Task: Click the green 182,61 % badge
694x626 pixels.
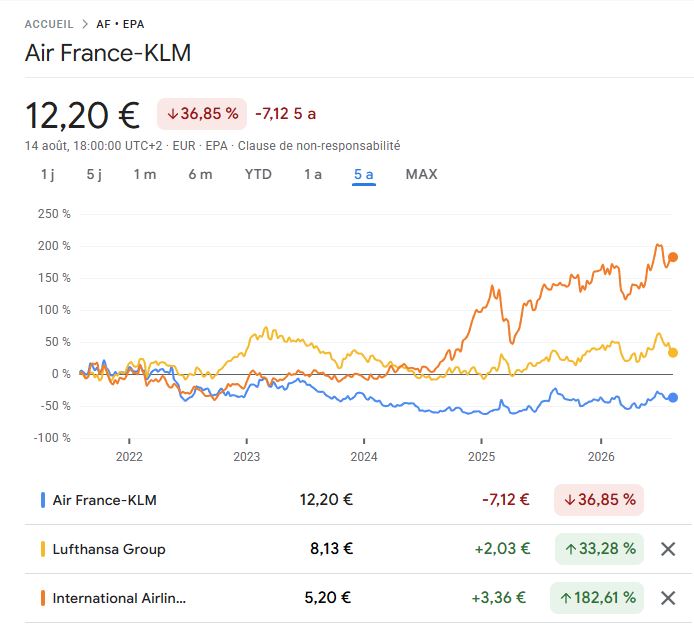Action: pos(597,598)
